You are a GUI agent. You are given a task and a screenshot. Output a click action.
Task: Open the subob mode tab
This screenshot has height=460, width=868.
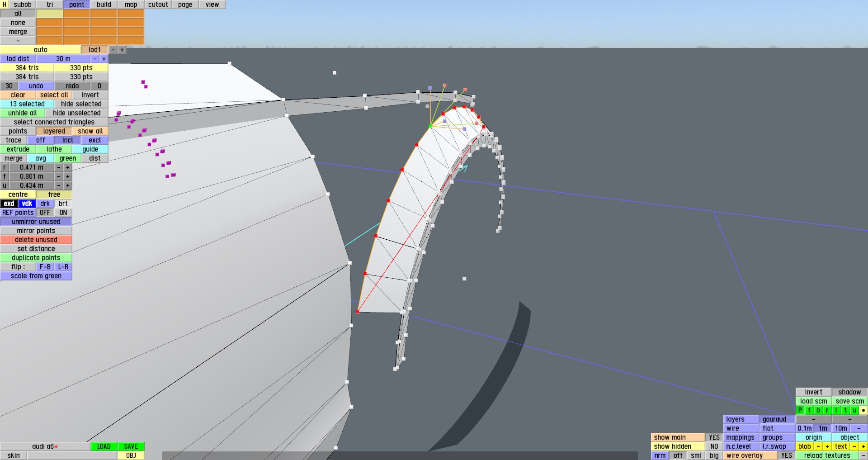coord(23,5)
